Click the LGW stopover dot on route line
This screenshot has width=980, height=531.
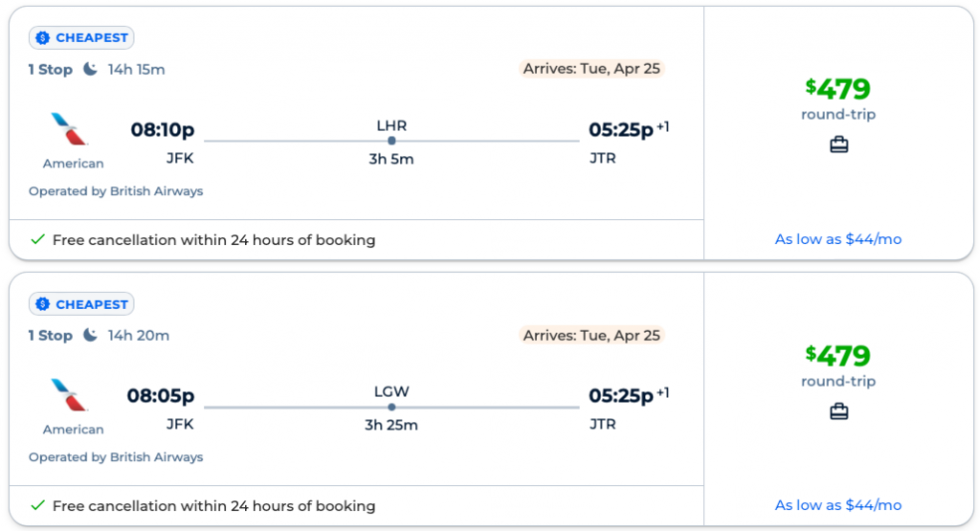coord(391,408)
